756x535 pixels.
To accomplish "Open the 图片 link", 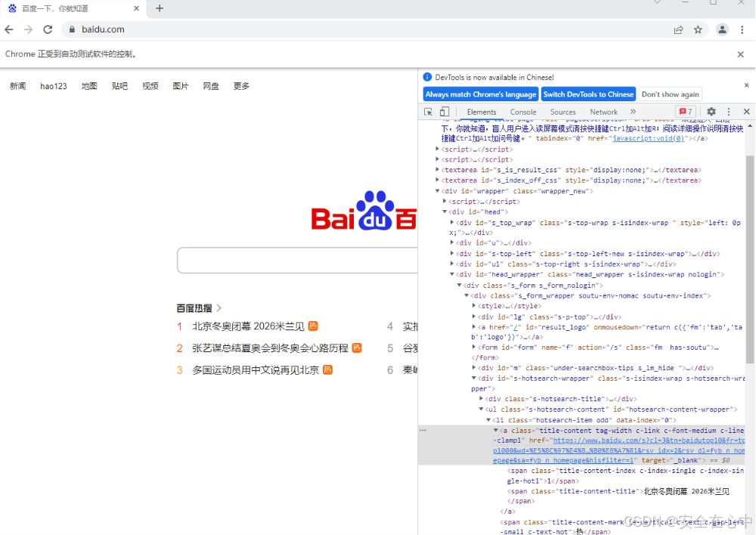I will [181, 86].
